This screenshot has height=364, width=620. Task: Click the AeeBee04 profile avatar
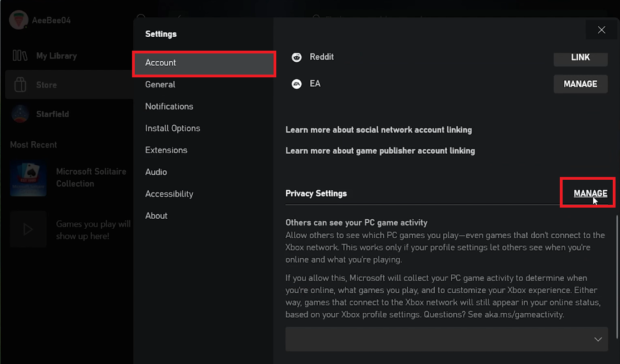(x=18, y=21)
